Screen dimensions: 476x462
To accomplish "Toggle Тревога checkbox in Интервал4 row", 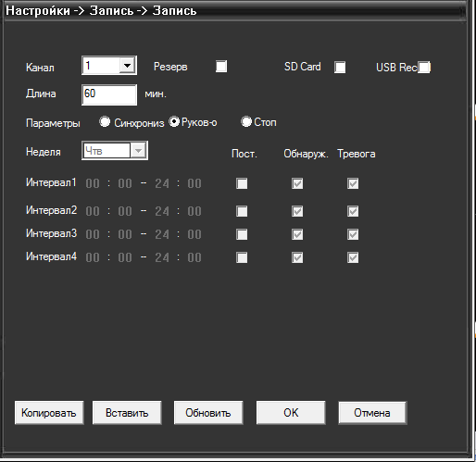I will [353, 257].
